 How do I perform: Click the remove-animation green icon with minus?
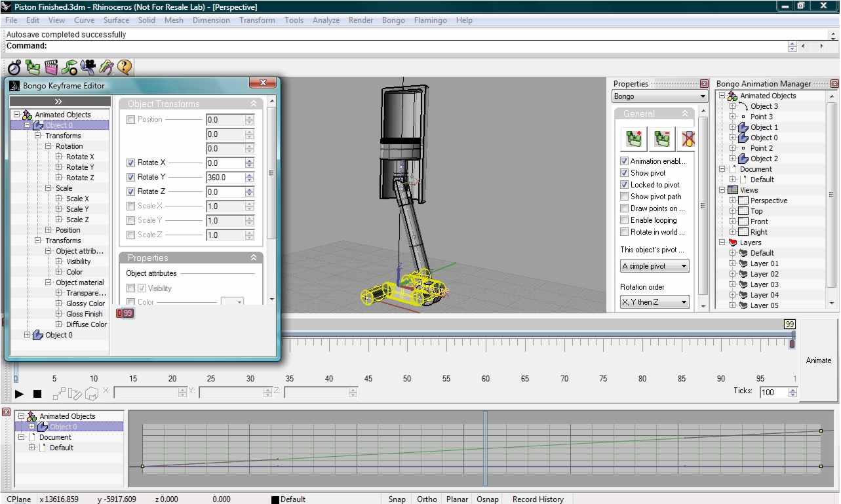tap(661, 139)
